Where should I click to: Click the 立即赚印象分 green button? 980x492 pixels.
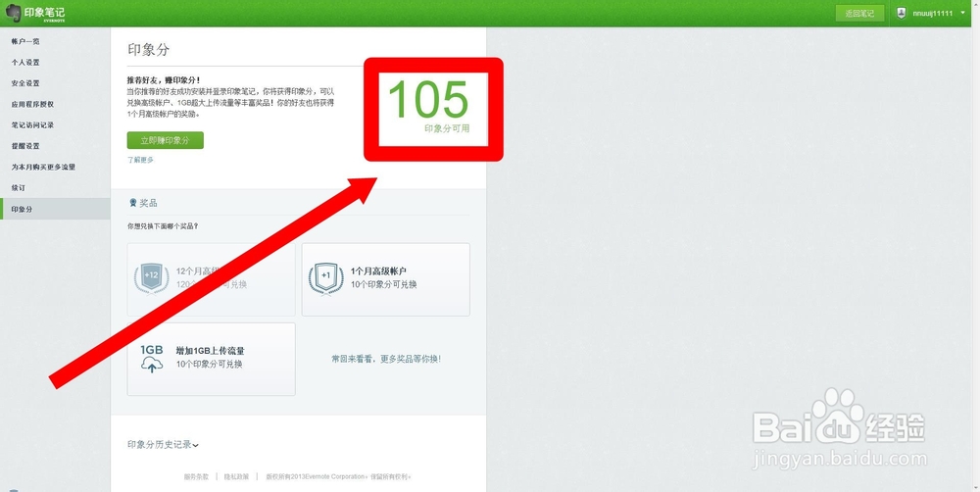(165, 140)
